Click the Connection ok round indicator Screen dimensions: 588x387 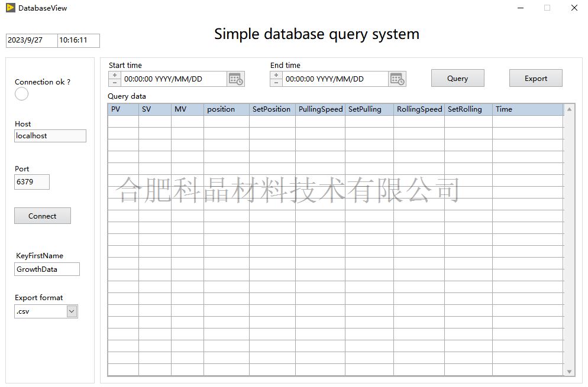[x=22, y=94]
